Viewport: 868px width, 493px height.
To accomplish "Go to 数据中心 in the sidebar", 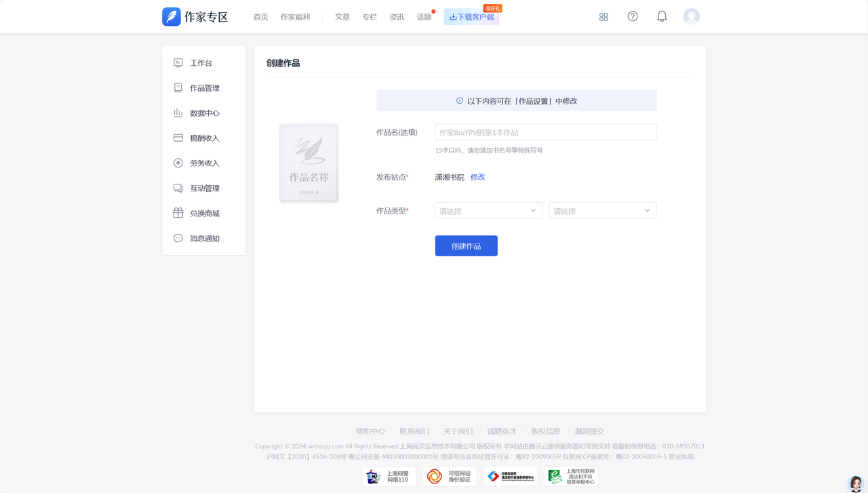I will [x=204, y=113].
